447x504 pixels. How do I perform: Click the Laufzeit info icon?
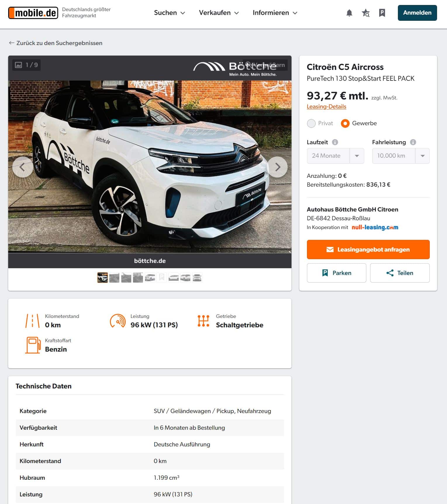335,142
